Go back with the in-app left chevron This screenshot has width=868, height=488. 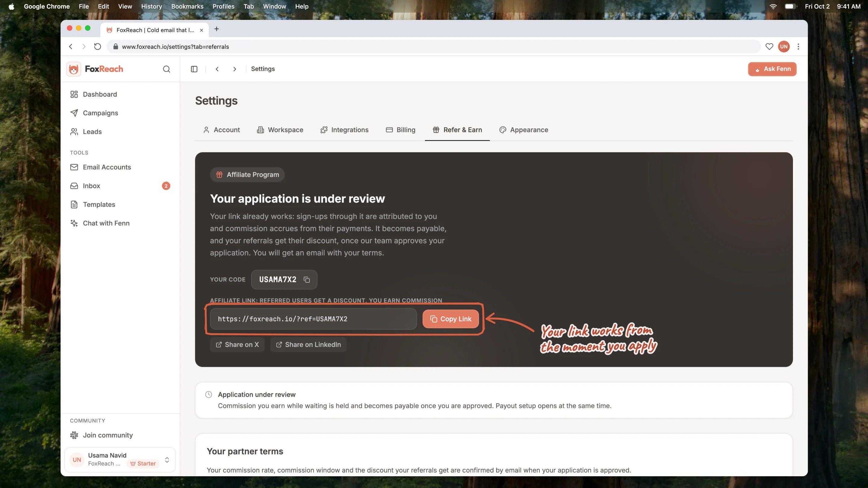click(x=217, y=69)
